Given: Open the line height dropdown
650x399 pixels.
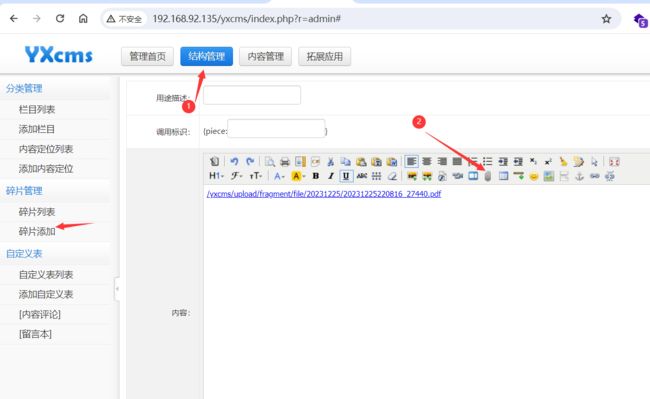Looking at the screenshot, I should [376, 176].
